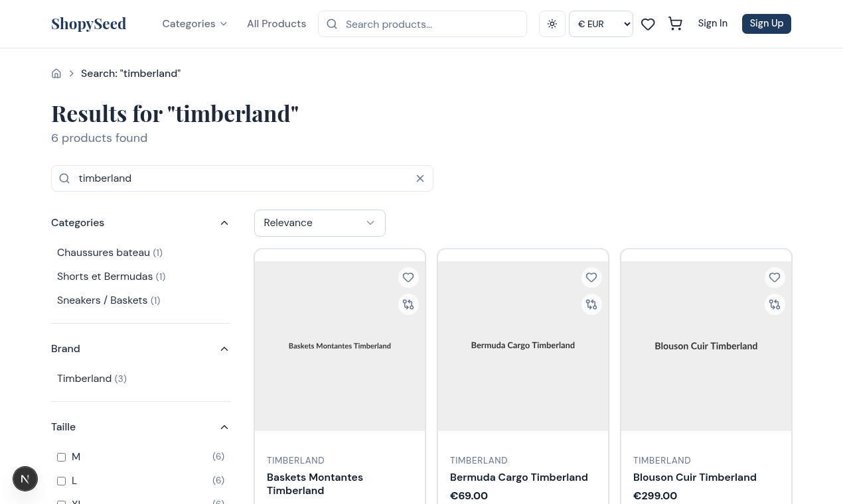Tick the M size checkbox
Viewport: 843px width, 504px height.
(61, 457)
